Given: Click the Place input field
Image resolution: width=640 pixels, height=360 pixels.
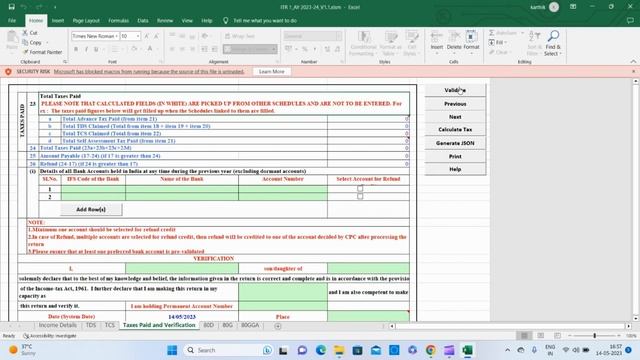Looking at the screenshot, I should click(368, 316).
